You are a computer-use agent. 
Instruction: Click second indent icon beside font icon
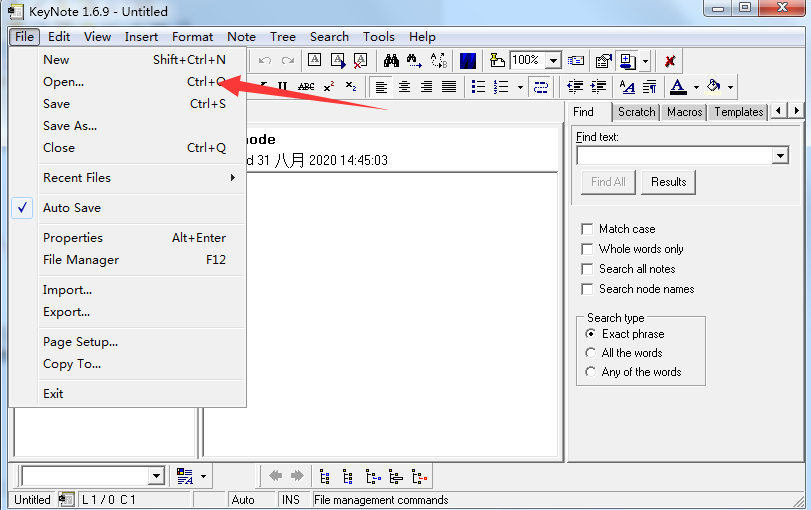tap(598, 87)
